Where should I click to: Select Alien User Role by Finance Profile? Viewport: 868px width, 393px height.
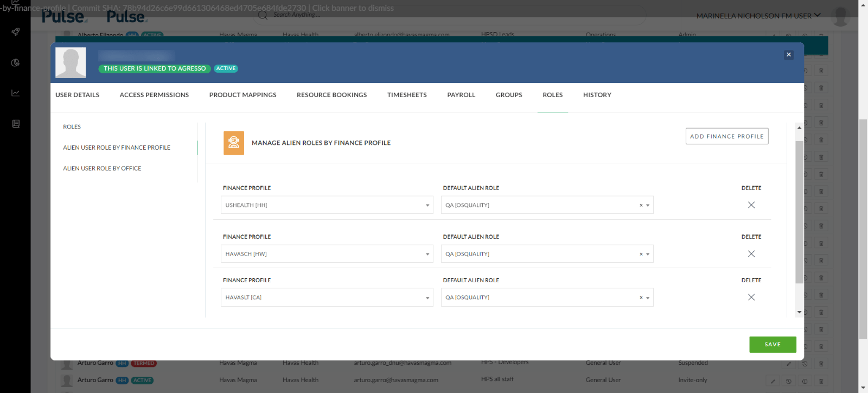[x=117, y=148]
